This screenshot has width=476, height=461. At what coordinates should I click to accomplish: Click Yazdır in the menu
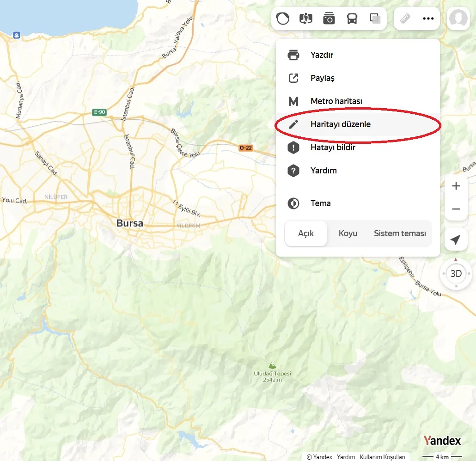pos(322,55)
